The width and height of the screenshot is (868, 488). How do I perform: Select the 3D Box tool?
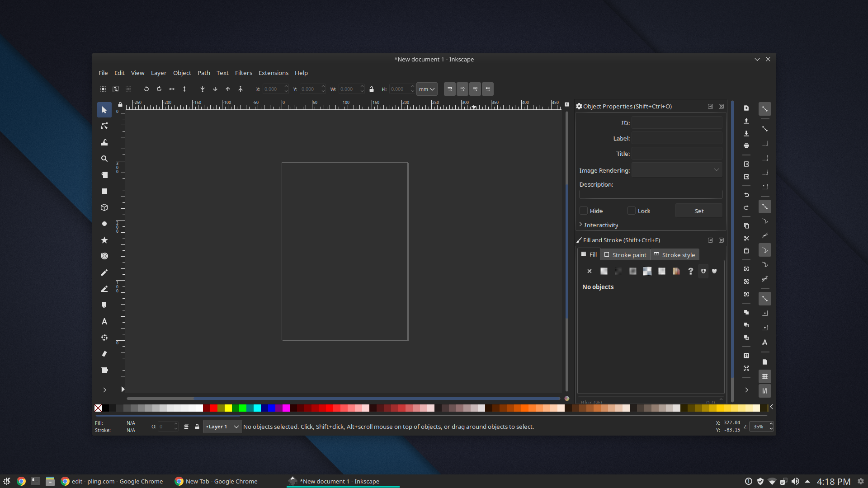104,207
